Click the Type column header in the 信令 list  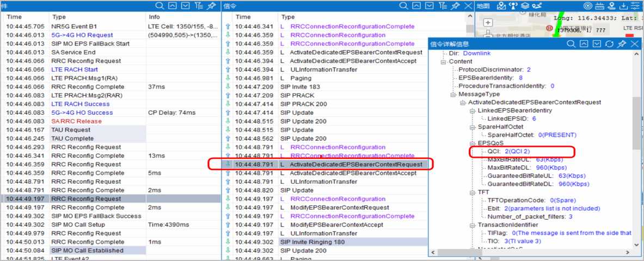click(289, 17)
